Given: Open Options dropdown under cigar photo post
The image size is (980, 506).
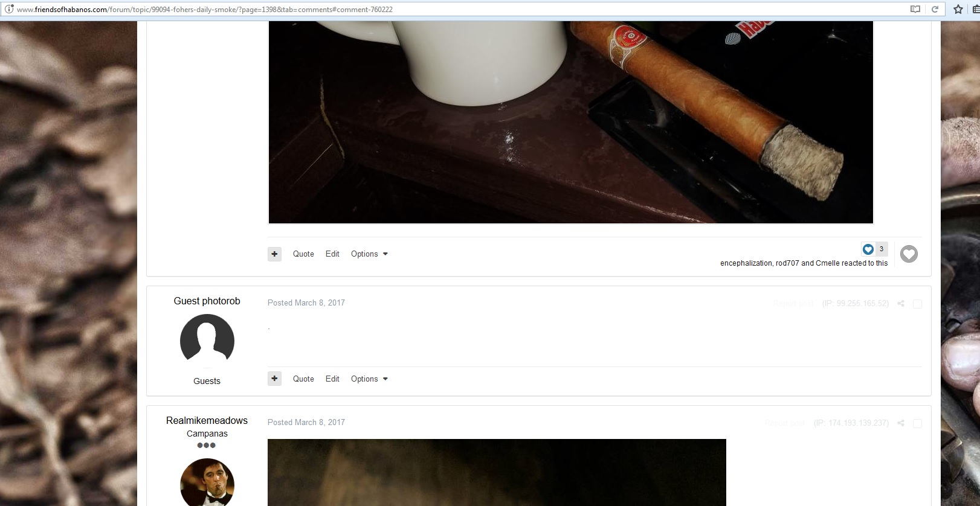Looking at the screenshot, I should click(369, 254).
